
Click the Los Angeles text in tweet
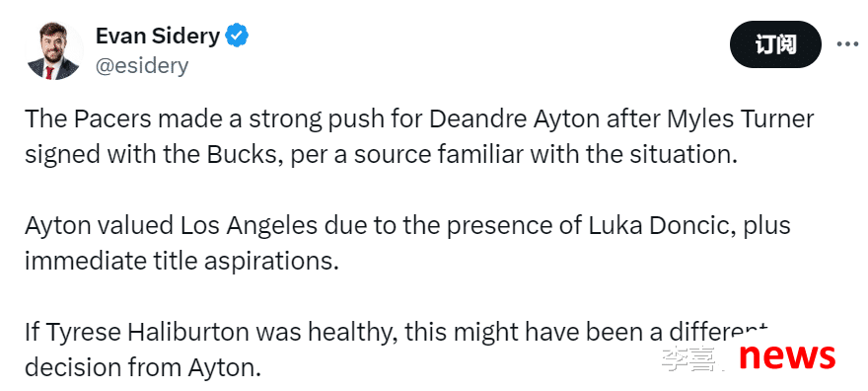coord(248,226)
